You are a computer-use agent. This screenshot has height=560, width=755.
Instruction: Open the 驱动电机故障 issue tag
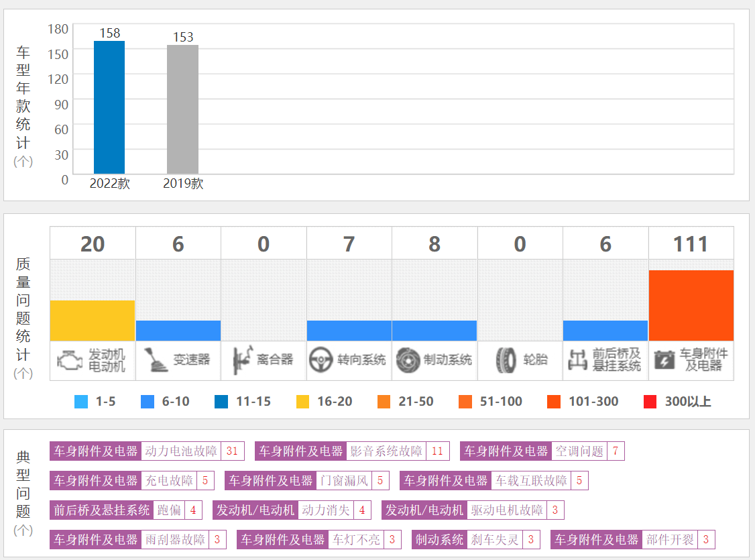pos(507,510)
